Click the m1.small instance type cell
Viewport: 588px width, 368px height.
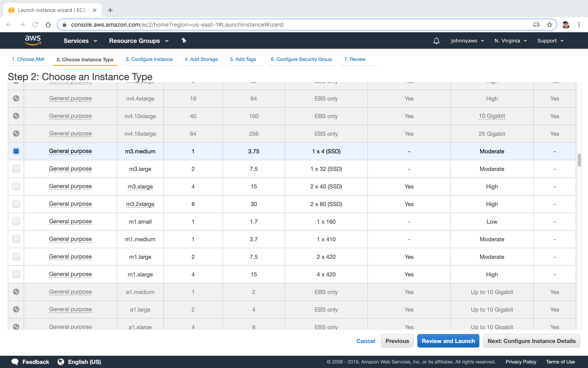point(140,222)
